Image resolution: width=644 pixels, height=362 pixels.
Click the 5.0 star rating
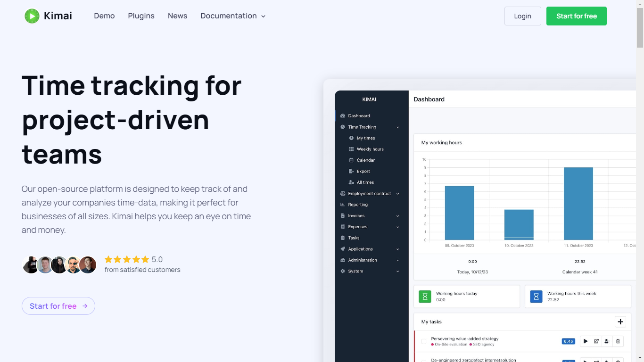pyautogui.click(x=133, y=259)
